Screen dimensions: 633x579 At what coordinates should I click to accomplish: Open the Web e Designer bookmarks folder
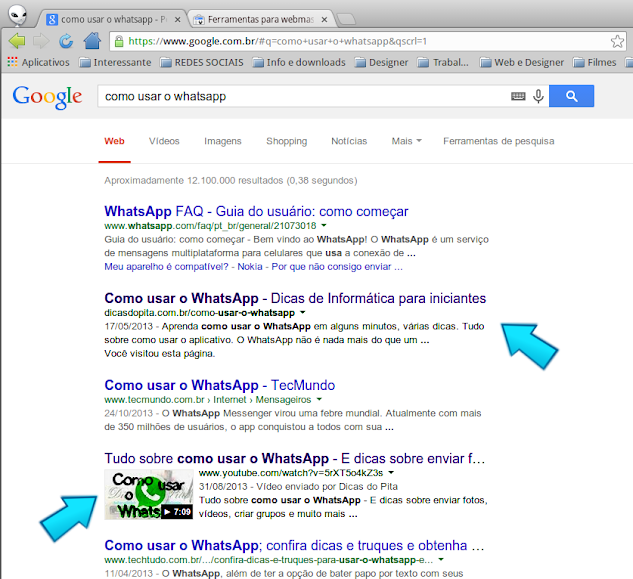(522, 63)
